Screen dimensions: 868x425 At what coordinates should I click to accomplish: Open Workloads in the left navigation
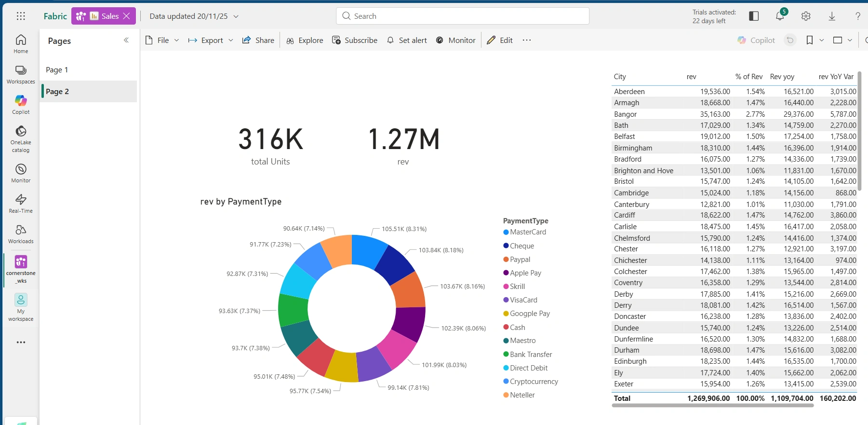click(x=21, y=234)
